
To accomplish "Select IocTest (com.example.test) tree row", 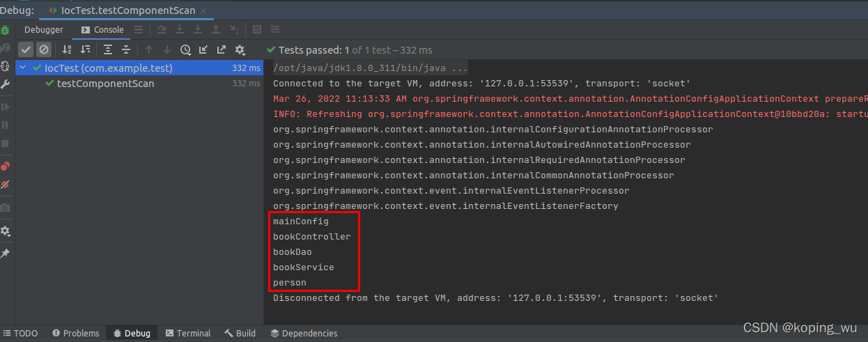I will pos(139,68).
